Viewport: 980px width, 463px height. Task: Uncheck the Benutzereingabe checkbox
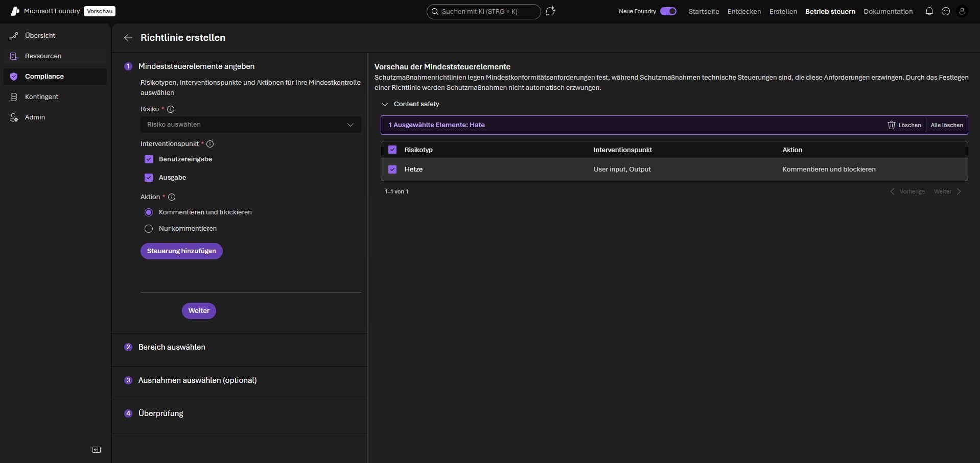pos(149,159)
